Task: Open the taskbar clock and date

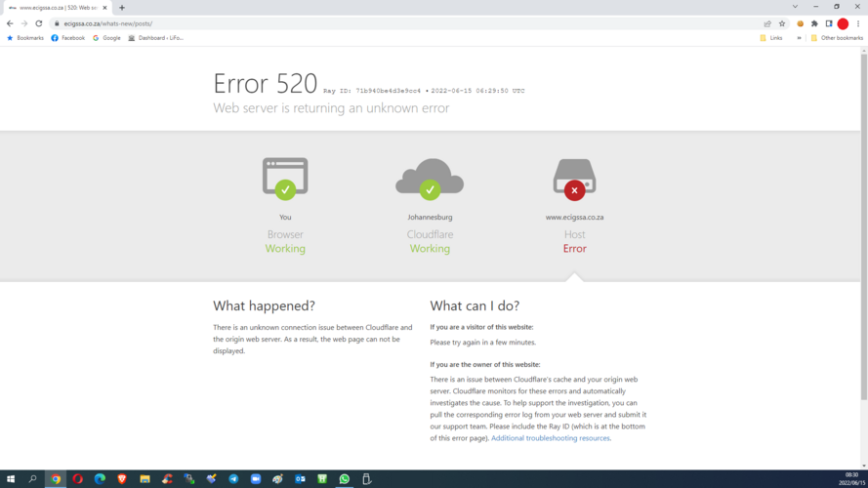Action: (851, 479)
